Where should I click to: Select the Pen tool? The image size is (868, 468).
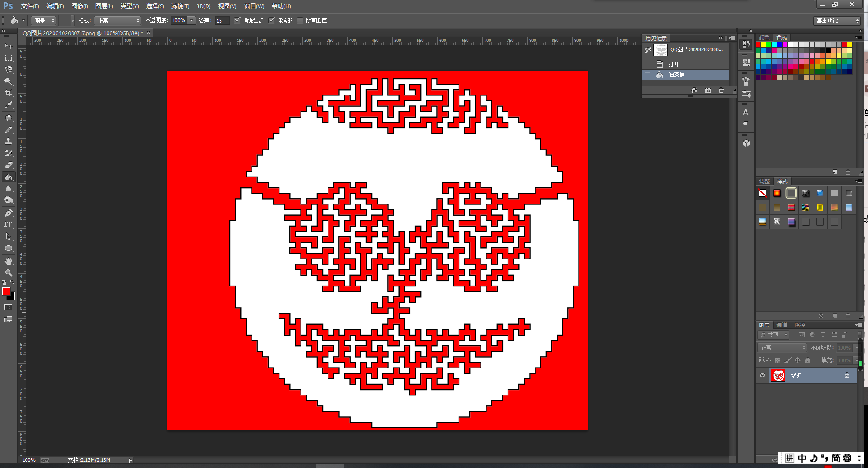coord(9,213)
